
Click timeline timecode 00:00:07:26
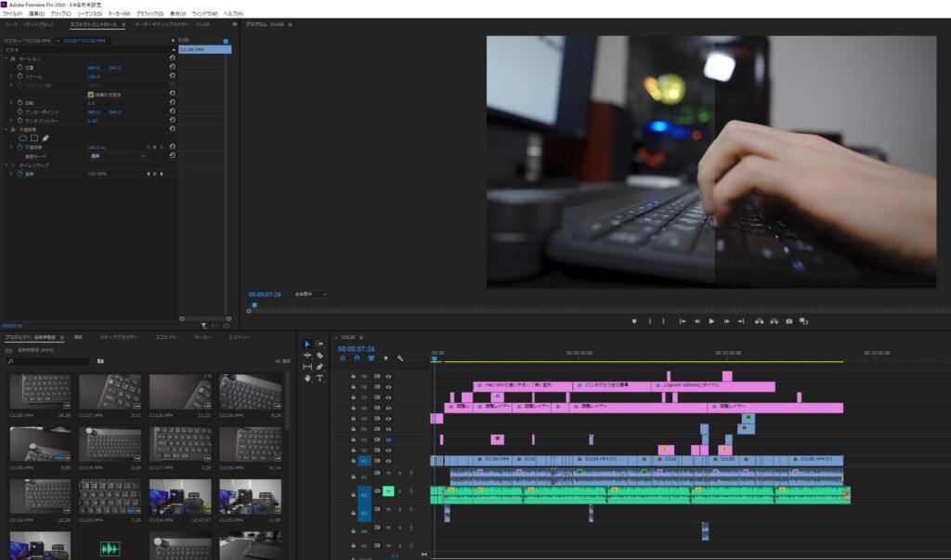point(356,349)
